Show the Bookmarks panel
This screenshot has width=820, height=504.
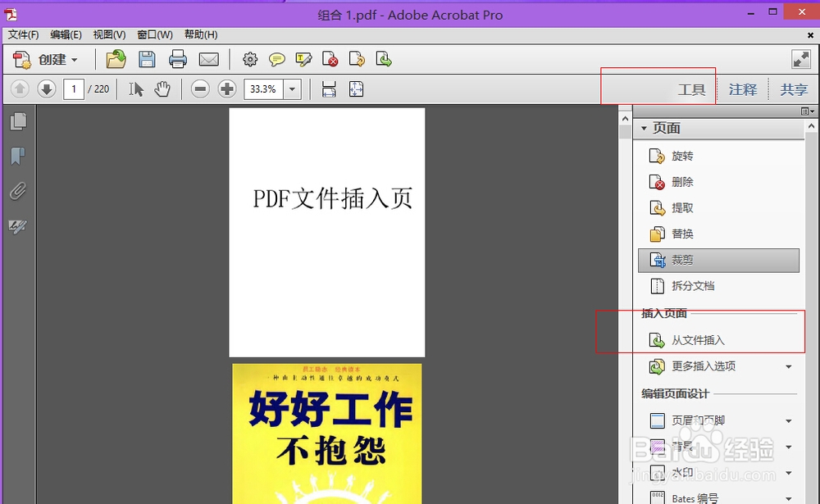coord(18,156)
